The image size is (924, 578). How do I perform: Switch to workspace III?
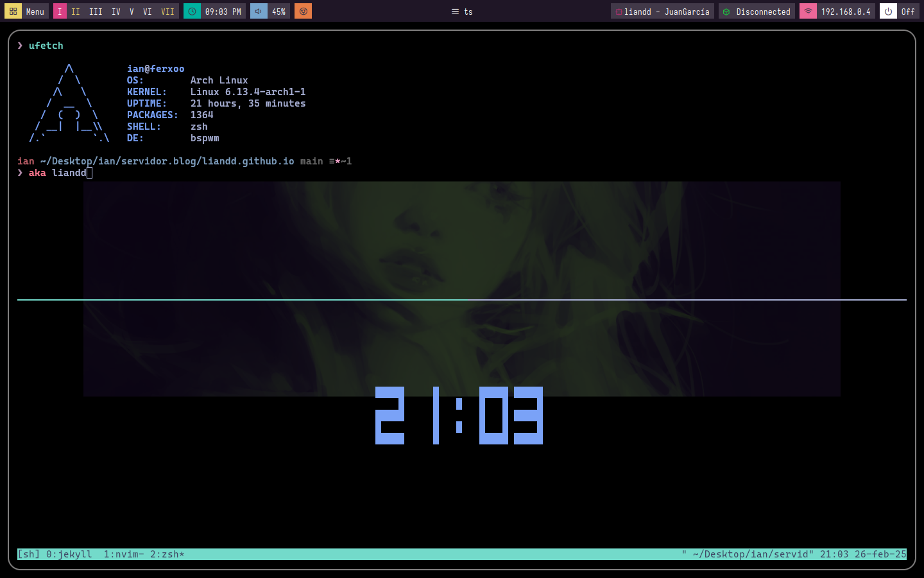(x=96, y=12)
